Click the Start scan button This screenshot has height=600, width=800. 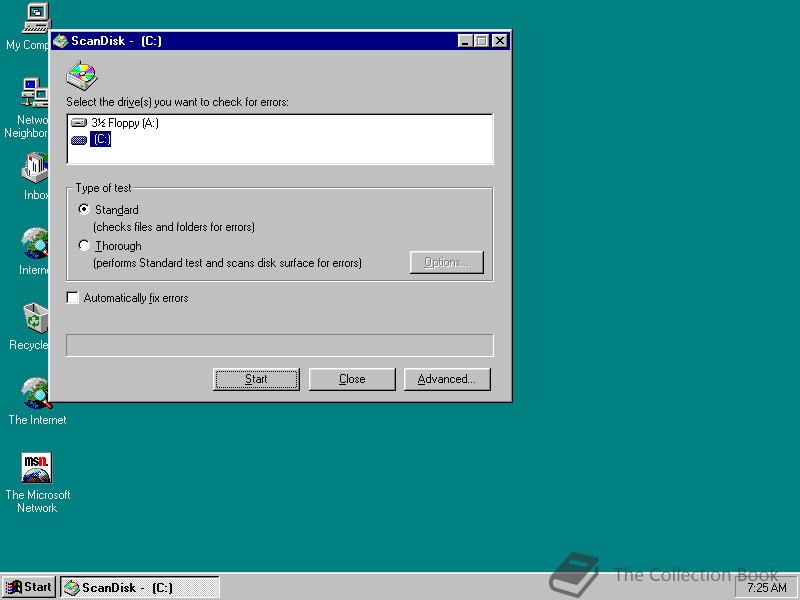[256, 379]
